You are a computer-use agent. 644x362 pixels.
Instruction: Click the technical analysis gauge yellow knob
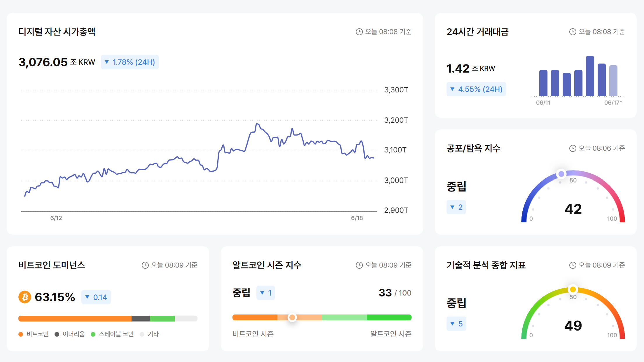[x=573, y=289]
